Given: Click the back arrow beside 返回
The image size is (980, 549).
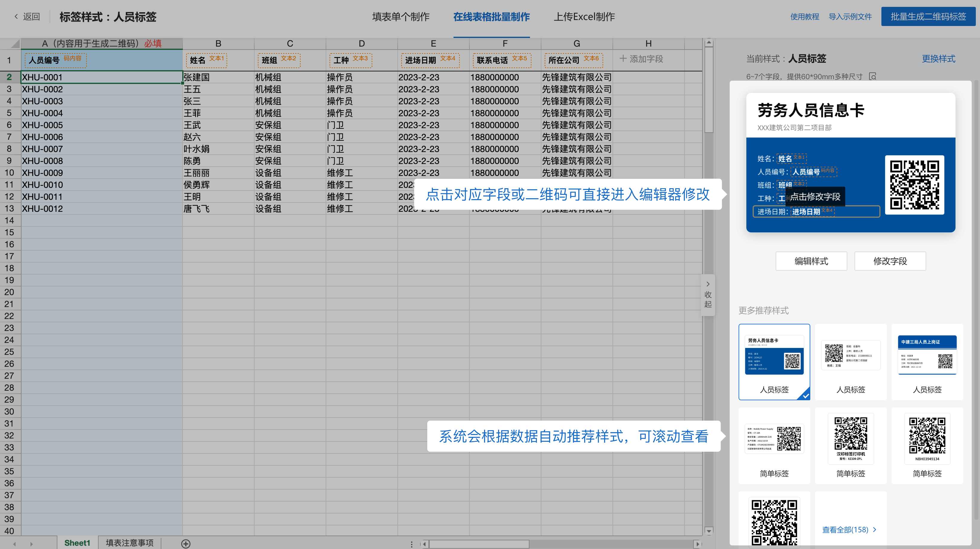Looking at the screenshot, I should tap(16, 16).
